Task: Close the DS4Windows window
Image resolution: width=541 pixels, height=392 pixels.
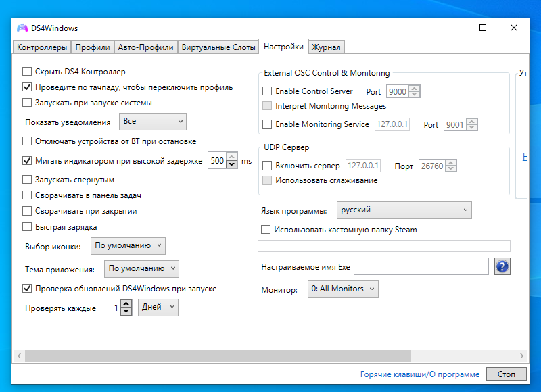Action: pos(514,28)
